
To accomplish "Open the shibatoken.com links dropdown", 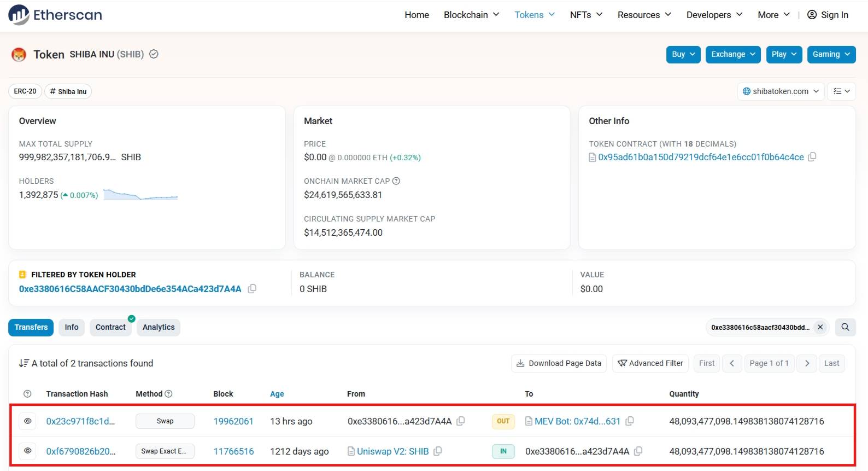I will click(781, 91).
